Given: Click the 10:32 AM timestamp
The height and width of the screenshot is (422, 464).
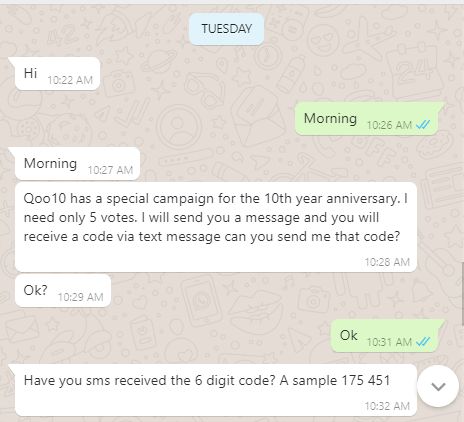Looking at the screenshot, I should point(387,406).
